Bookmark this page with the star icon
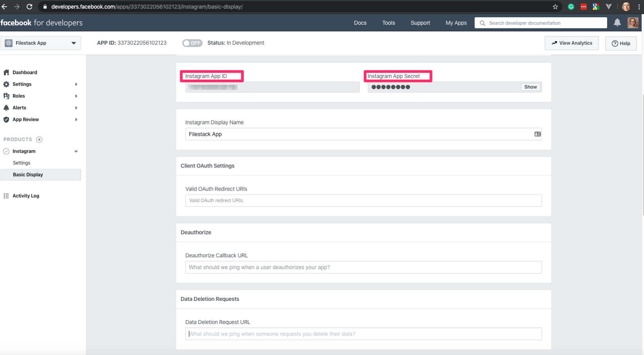This screenshot has height=355, width=644. click(x=555, y=7)
